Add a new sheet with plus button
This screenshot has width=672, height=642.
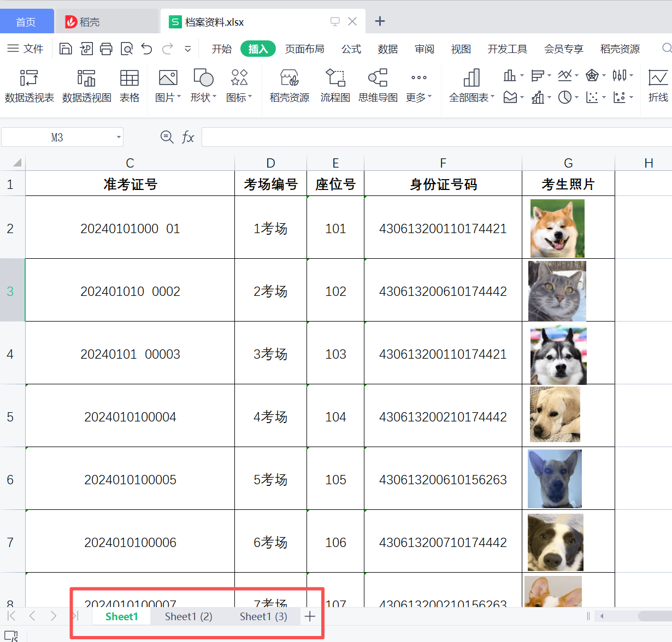pos(310,616)
